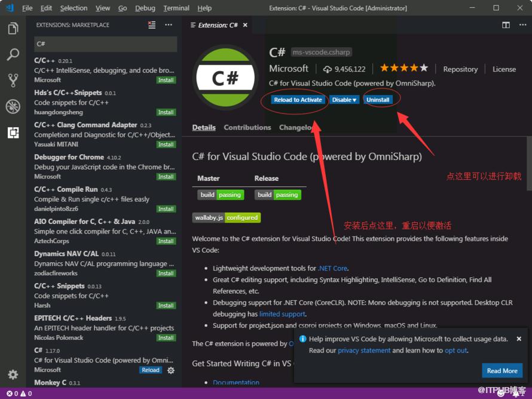Click Reload on C# extension list item
This screenshot has height=399, width=532.
[150, 370]
